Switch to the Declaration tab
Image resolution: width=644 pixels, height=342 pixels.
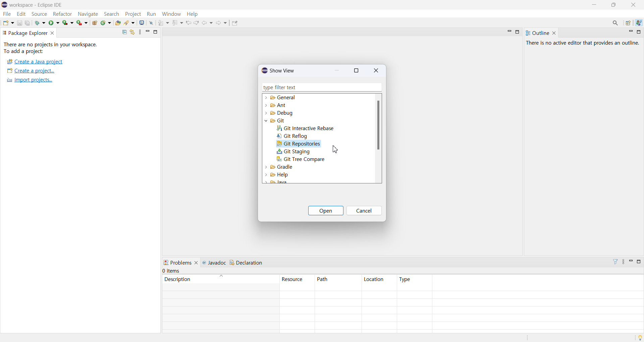click(x=246, y=263)
